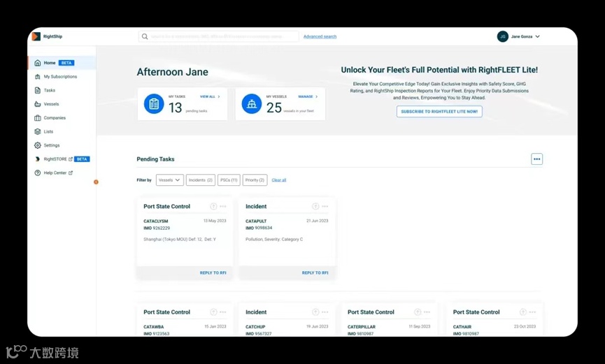Click the CATERPILLAR vessel name
The height and width of the screenshot is (364, 605).
pos(362,326)
